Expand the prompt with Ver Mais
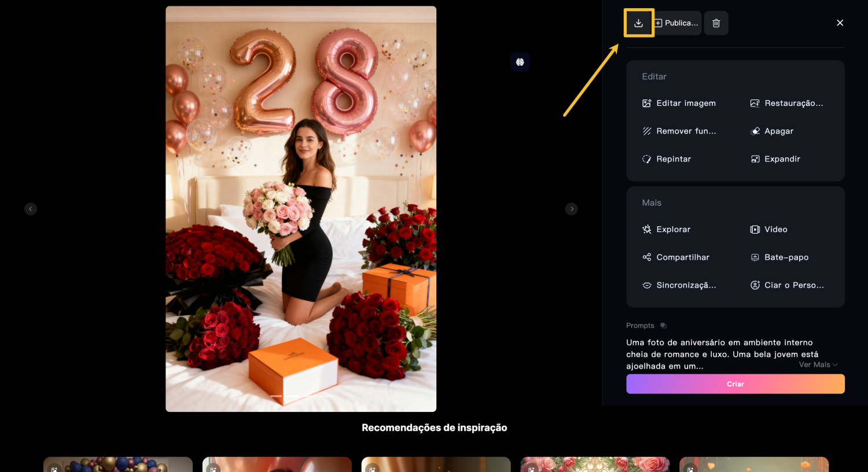 point(817,364)
